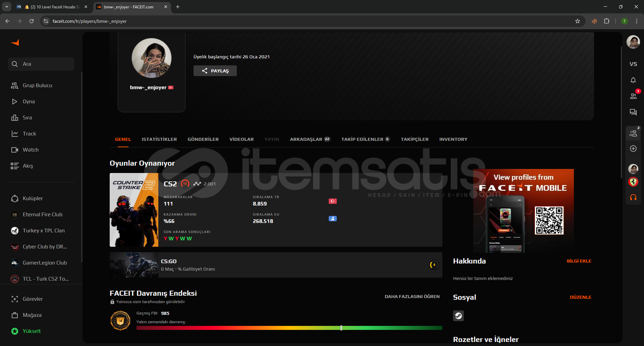Focus the Ara search field
Screen dimensions: 644x346
point(41,64)
